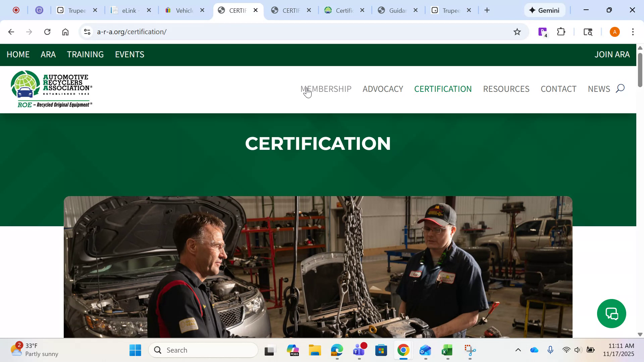
Task: Select the ADVOCACY menu item
Action: pos(383,89)
